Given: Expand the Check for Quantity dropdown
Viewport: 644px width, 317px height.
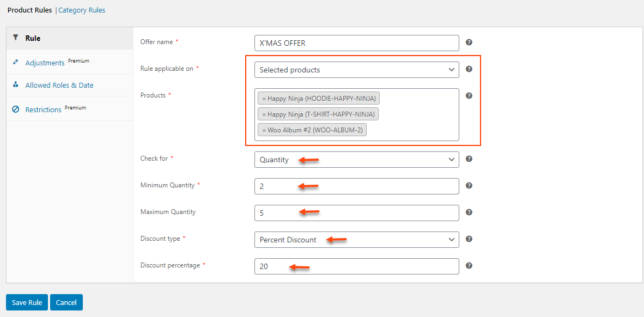Looking at the screenshot, I should click(x=356, y=160).
